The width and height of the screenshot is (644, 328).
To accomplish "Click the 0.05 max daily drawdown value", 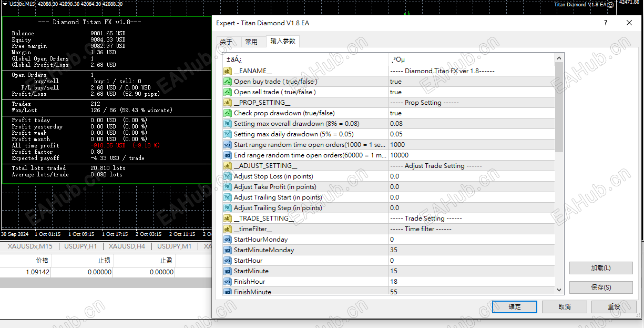I will pos(396,134).
